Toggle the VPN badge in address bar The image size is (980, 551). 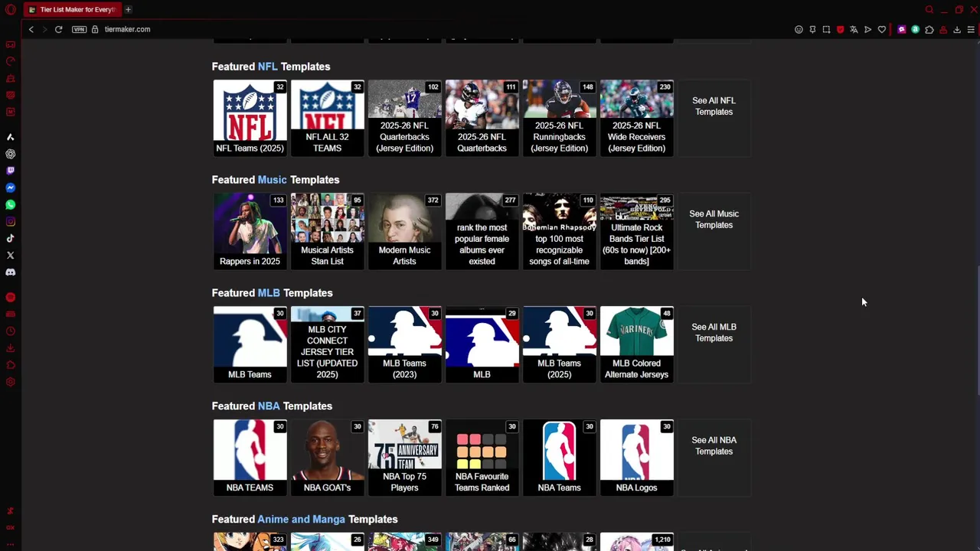click(x=79, y=29)
